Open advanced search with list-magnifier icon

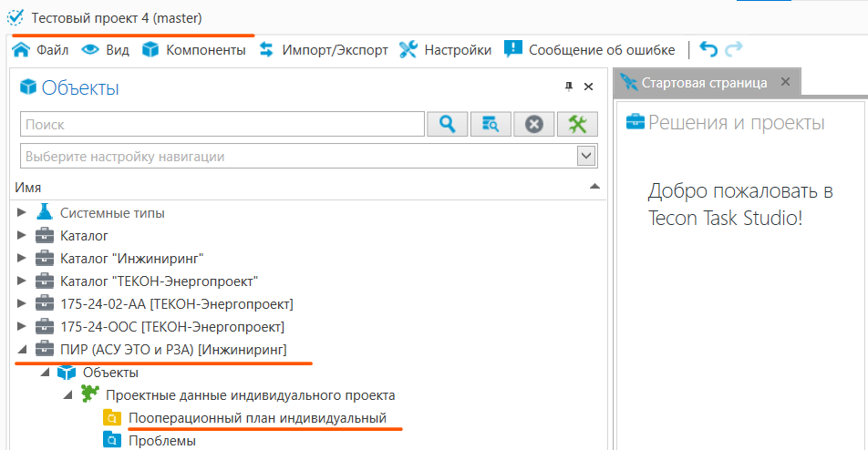(x=491, y=125)
